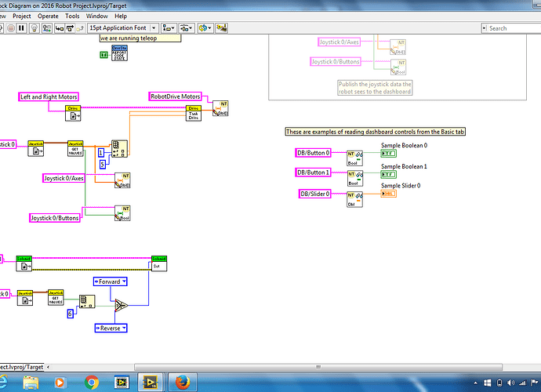
Task: Select numeric constant 1
Action: point(101,153)
